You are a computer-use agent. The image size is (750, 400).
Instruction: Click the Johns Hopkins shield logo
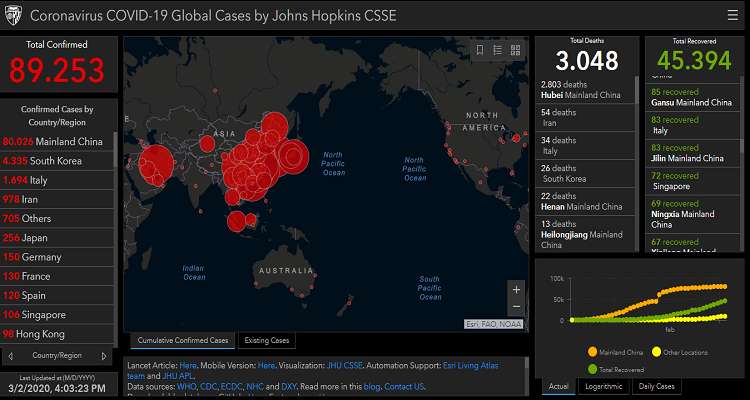click(x=15, y=17)
